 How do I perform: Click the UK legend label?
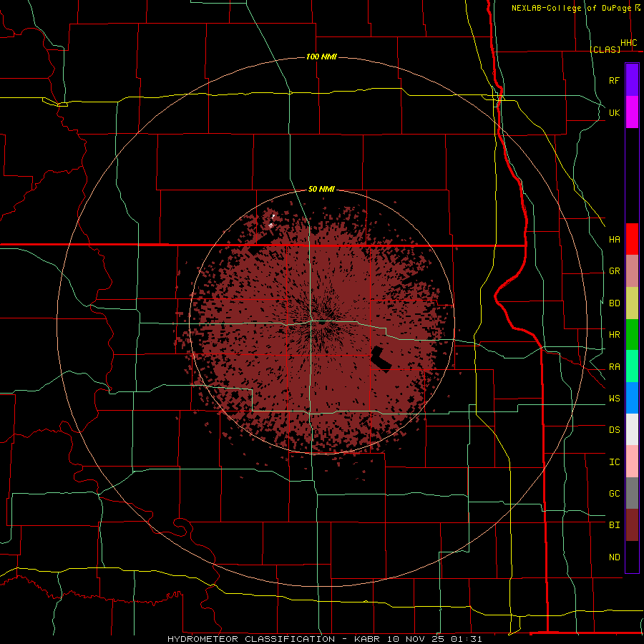[614, 112]
